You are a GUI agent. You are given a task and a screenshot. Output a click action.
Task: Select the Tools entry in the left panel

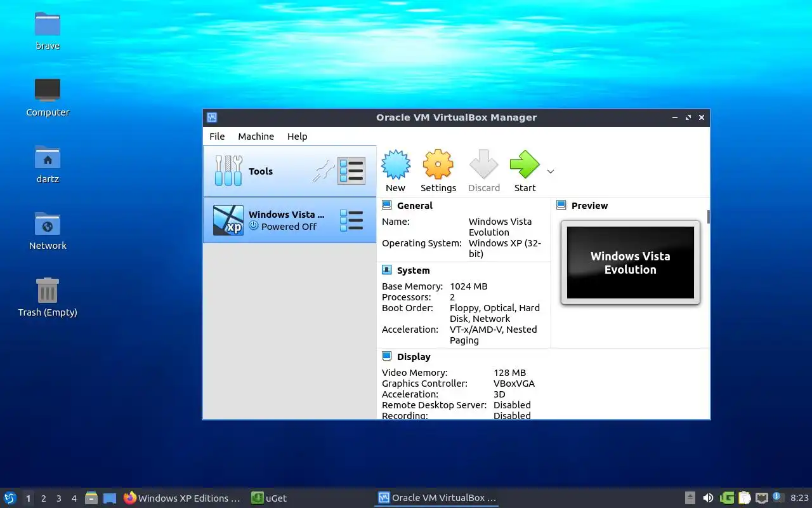click(x=290, y=171)
